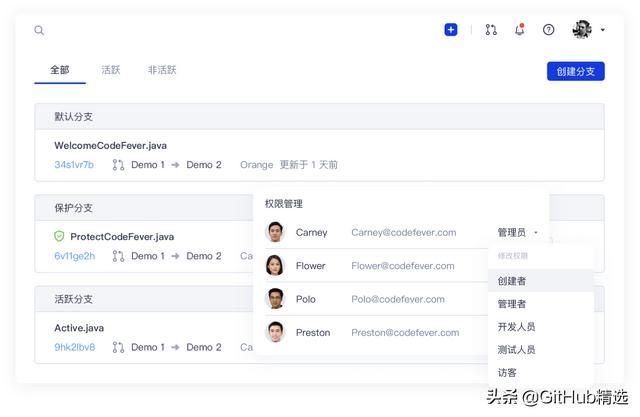The height and width of the screenshot is (417, 640).
Task: Open branch WelcomeCodeFever.java
Action: pos(111,146)
